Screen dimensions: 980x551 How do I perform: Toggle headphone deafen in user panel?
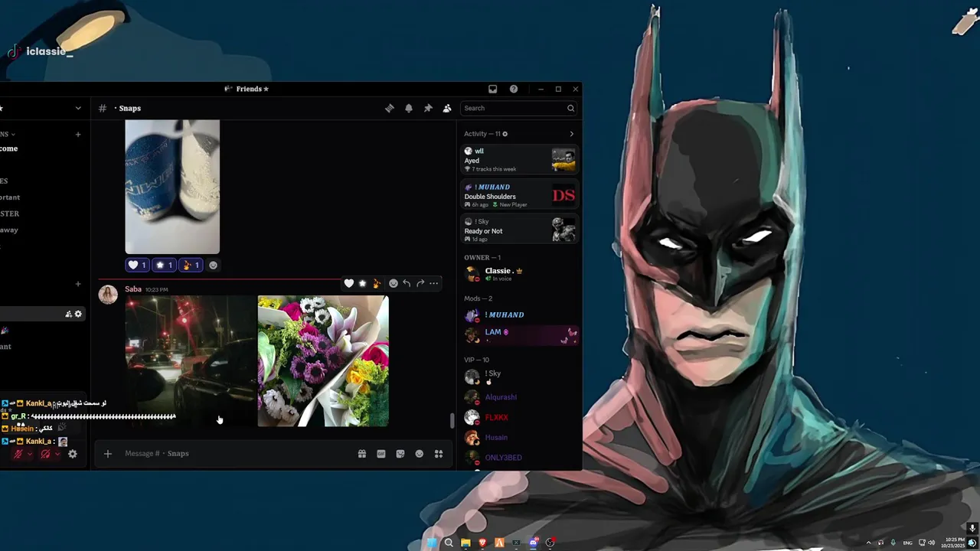pos(45,455)
